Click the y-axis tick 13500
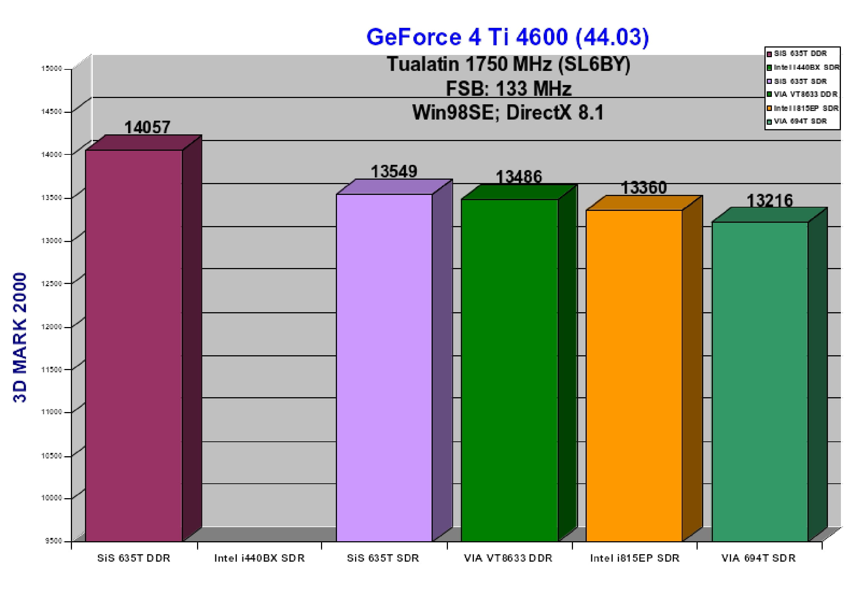The width and height of the screenshot is (868, 614). (x=52, y=198)
